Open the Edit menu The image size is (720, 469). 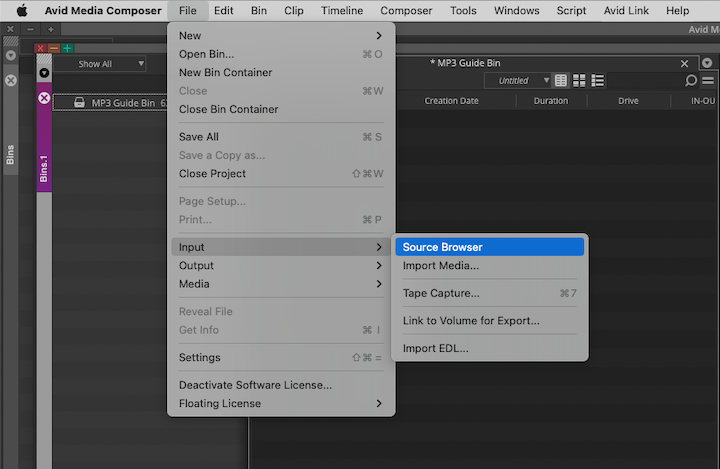click(x=224, y=10)
